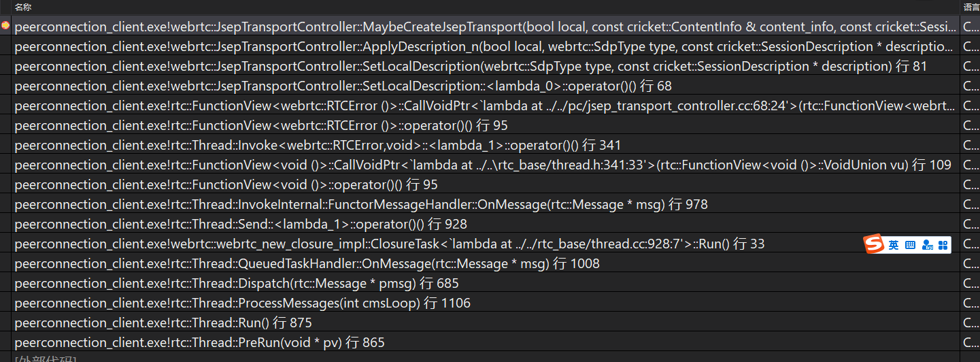The image size is (980, 362).
Task: Click the current frame breakpoint arrow icon
Action: click(5, 26)
